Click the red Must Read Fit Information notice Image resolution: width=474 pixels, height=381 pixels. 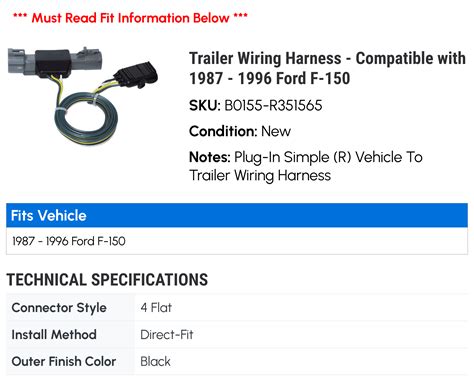click(x=130, y=17)
